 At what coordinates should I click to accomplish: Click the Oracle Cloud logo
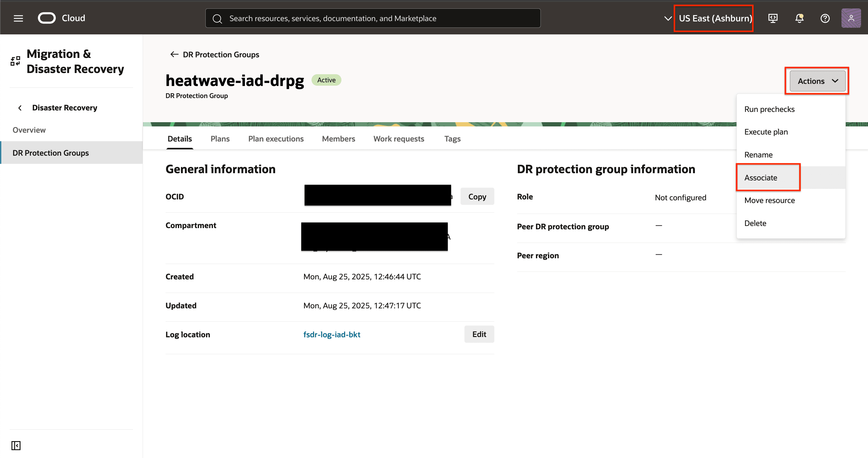pos(47,18)
